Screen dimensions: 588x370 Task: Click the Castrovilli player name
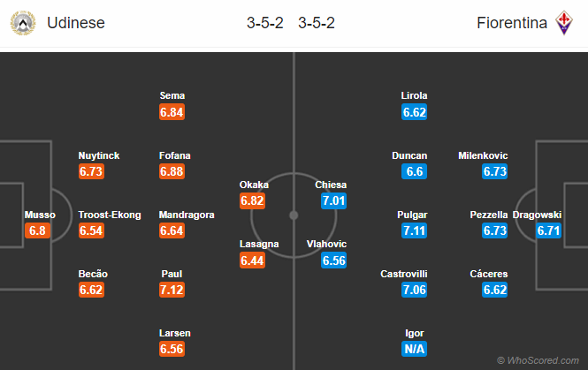point(404,274)
